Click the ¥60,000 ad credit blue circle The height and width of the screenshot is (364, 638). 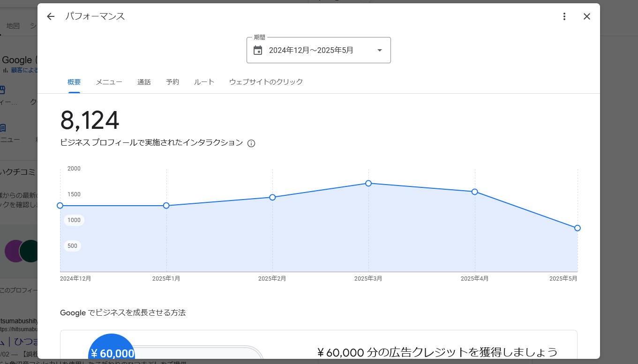coord(112,348)
